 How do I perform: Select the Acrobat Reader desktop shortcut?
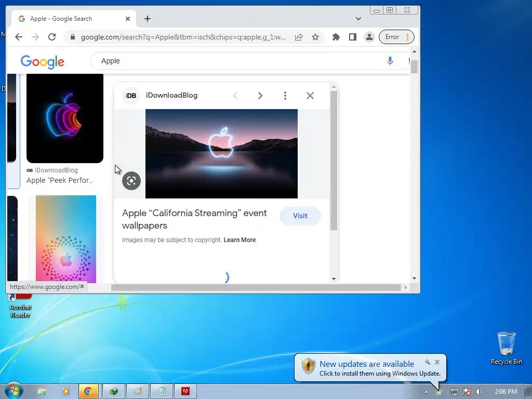20,307
